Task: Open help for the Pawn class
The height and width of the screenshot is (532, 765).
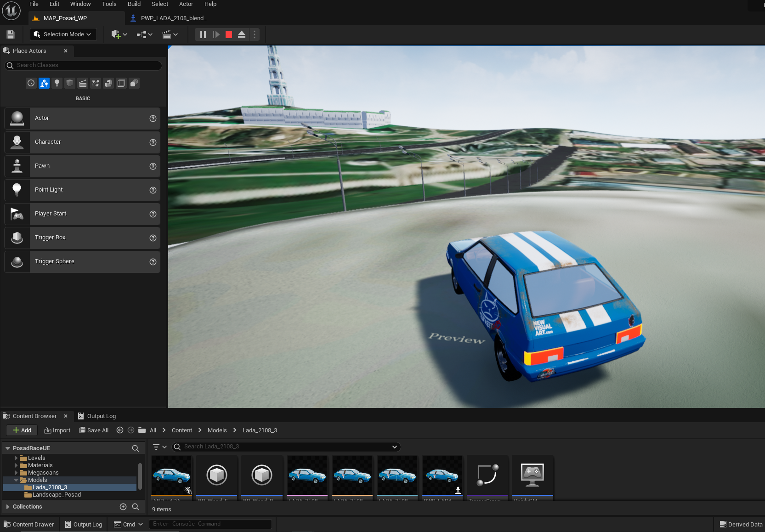Action: pyautogui.click(x=153, y=166)
